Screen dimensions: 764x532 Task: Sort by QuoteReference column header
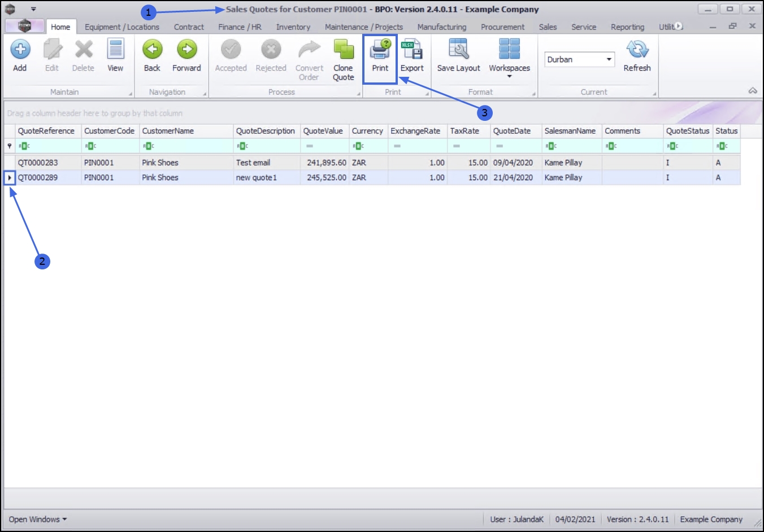pos(49,131)
